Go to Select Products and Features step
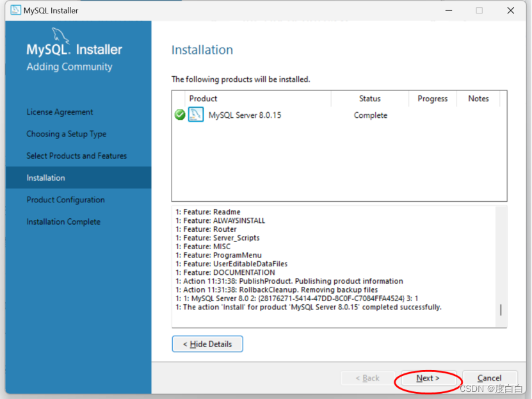This screenshot has height=399, width=532. point(77,156)
